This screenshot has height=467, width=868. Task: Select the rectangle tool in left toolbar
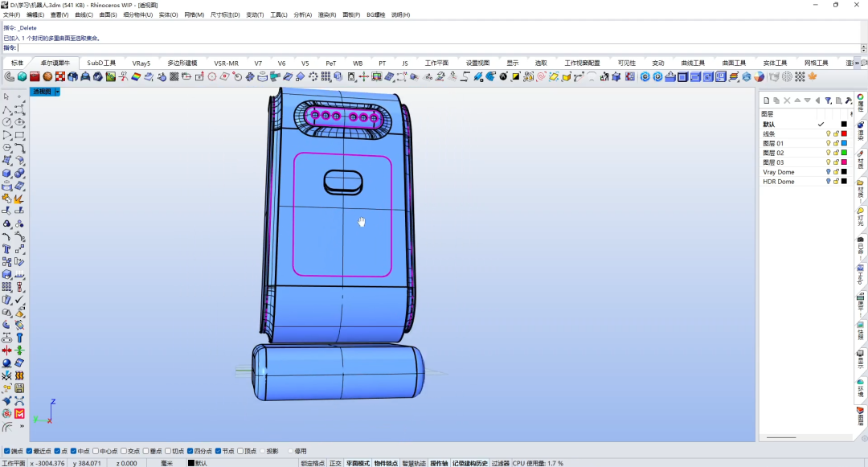tap(19, 135)
